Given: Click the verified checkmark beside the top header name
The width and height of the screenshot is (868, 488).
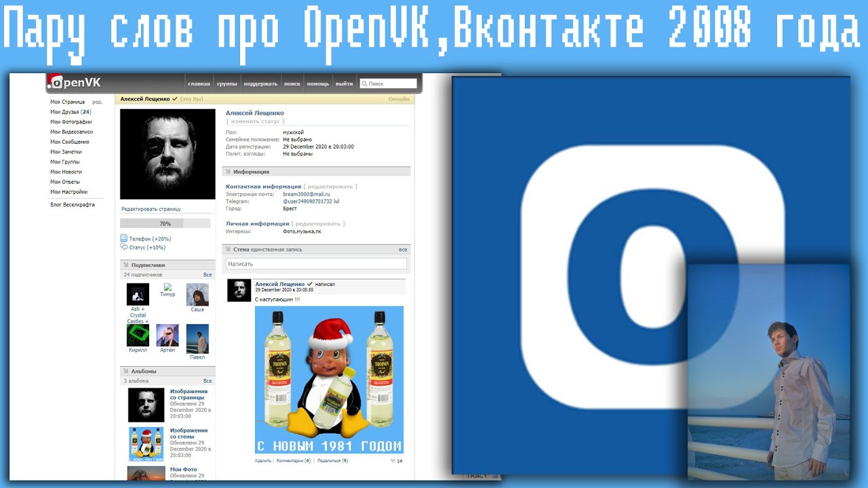Looking at the screenshot, I should tap(175, 99).
